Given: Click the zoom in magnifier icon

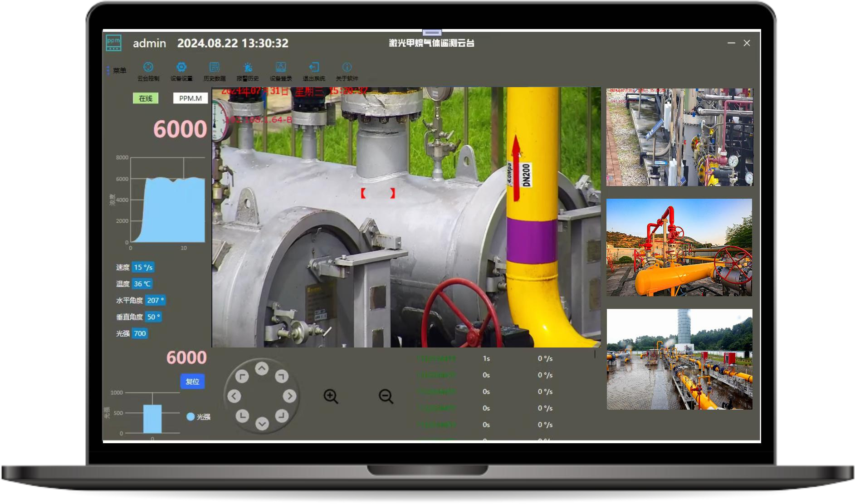Looking at the screenshot, I should tap(331, 396).
